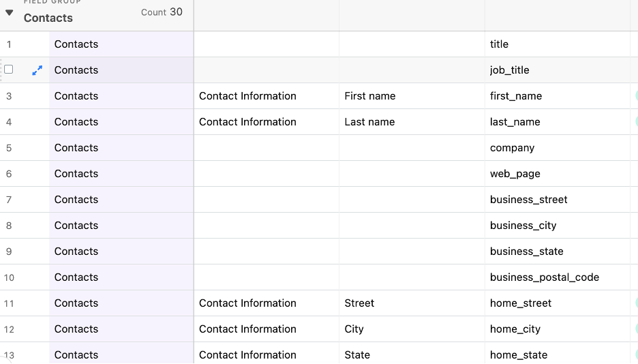Click the 'City' label cell
The height and width of the screenshot is (364, 638).
pyautogui.click(x=354, y=329)
